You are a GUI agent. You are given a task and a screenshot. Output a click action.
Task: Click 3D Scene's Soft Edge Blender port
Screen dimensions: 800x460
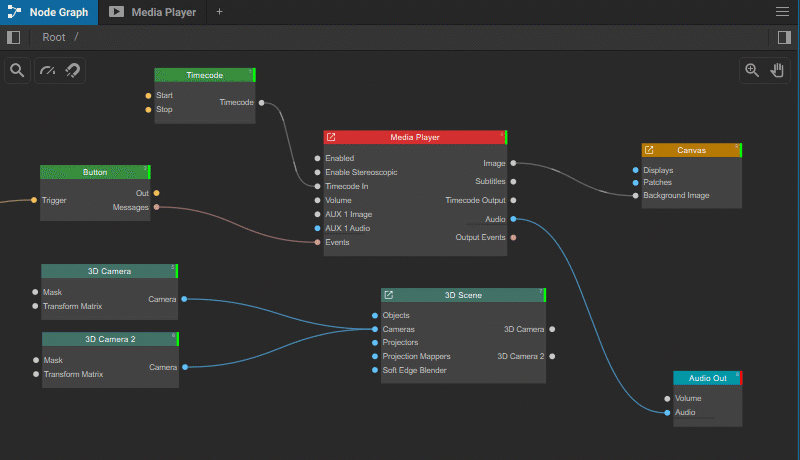click(x=375, y=370)
